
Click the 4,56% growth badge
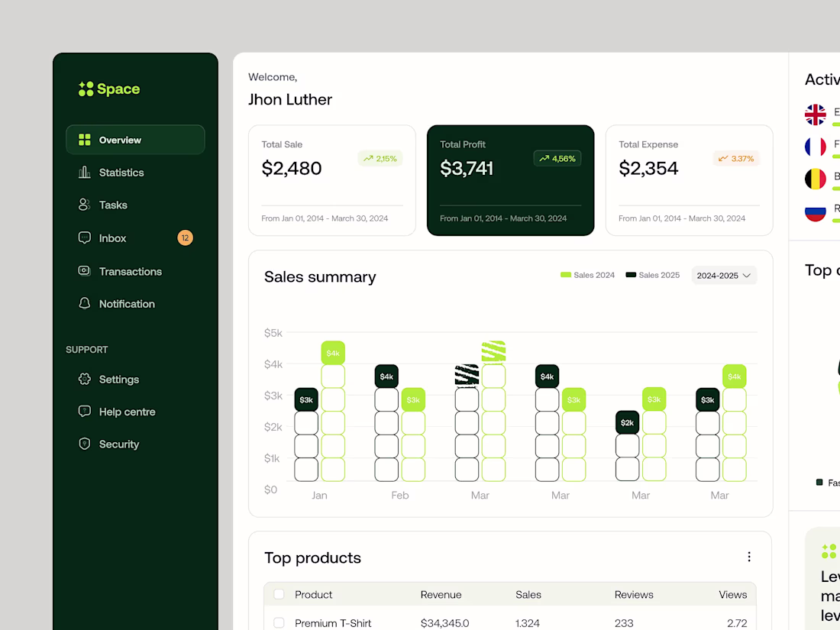557,159
